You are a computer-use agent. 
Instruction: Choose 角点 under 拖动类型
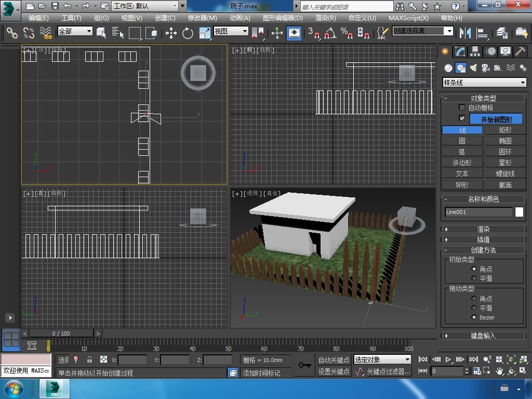click(474, 299)
